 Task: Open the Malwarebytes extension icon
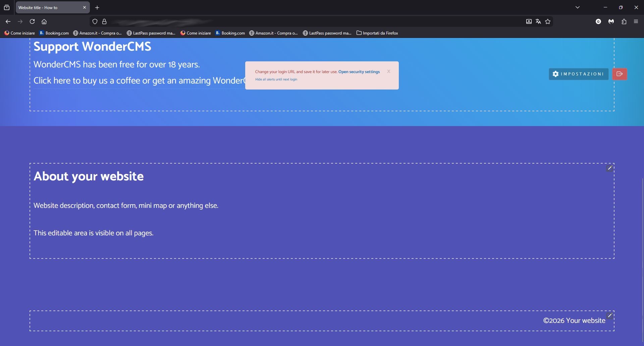pos(611,22)
